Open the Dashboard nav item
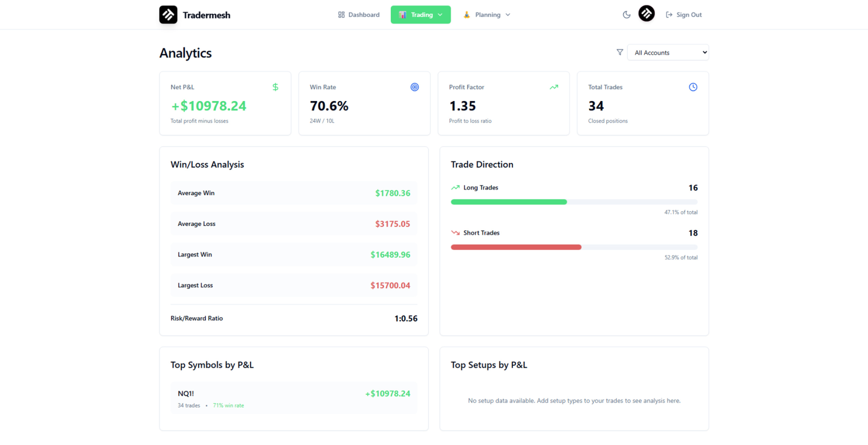Screen dimensions: 868x445 (359, 15)
